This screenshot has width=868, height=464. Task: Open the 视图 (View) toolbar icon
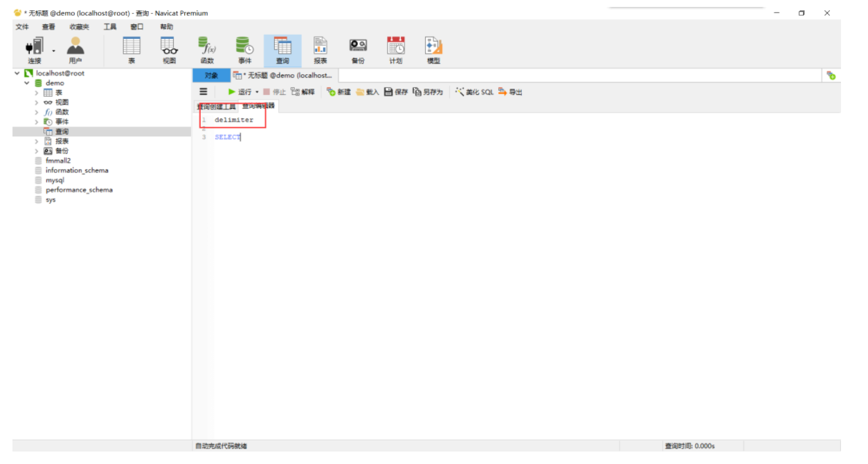coord(168,48)
